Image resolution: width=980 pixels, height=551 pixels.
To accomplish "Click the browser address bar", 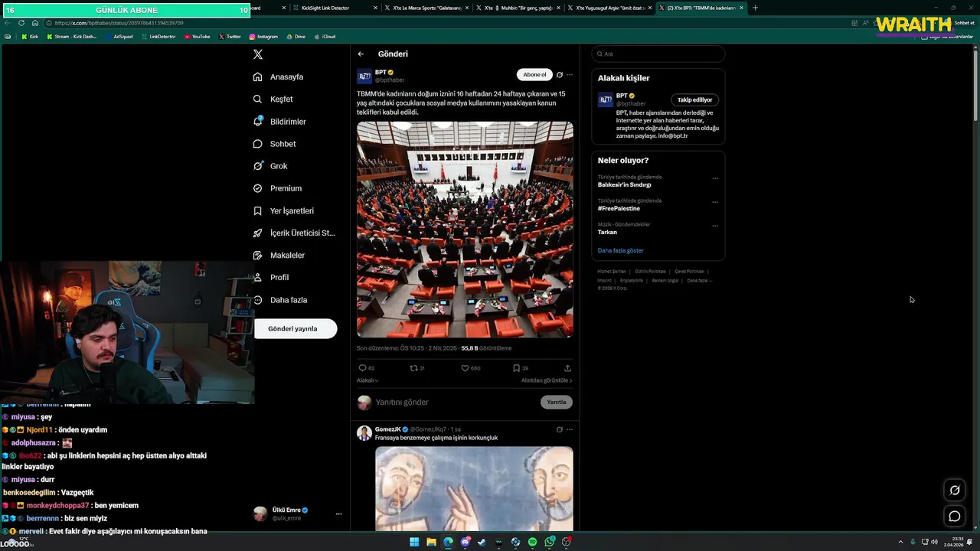I will (x=444, y=23).
